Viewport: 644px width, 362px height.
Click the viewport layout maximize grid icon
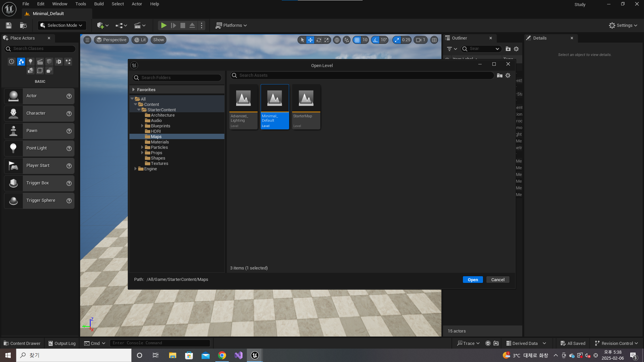click(434, 40)
